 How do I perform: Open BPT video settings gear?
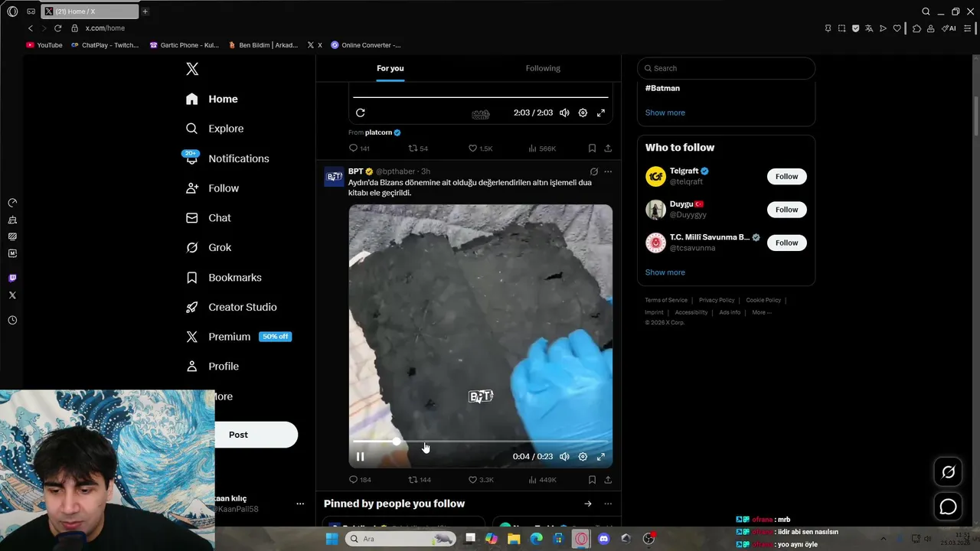[x=583, y=457]
